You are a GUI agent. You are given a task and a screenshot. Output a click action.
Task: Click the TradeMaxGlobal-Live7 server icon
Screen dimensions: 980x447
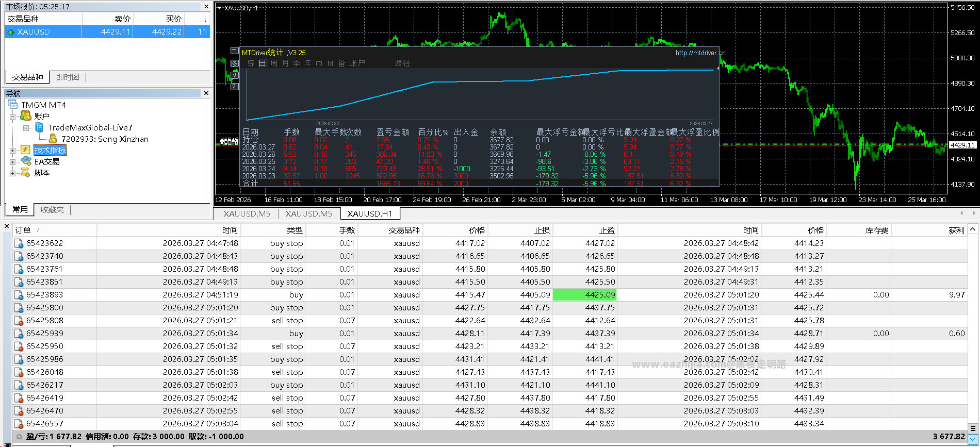point(39,127)
